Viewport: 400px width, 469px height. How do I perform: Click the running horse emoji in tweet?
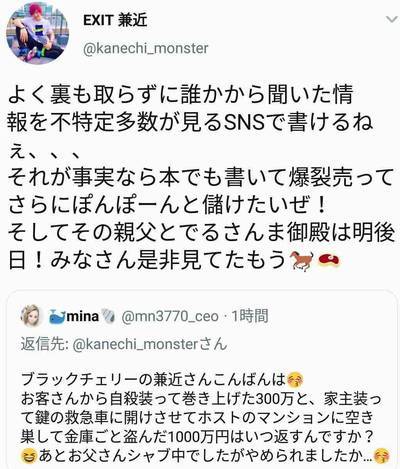(x=303, y=259)
